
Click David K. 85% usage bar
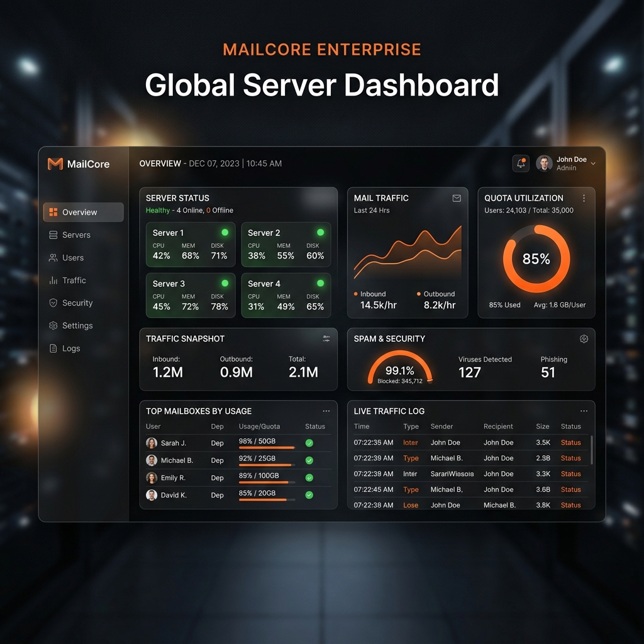tap(267, 500)
